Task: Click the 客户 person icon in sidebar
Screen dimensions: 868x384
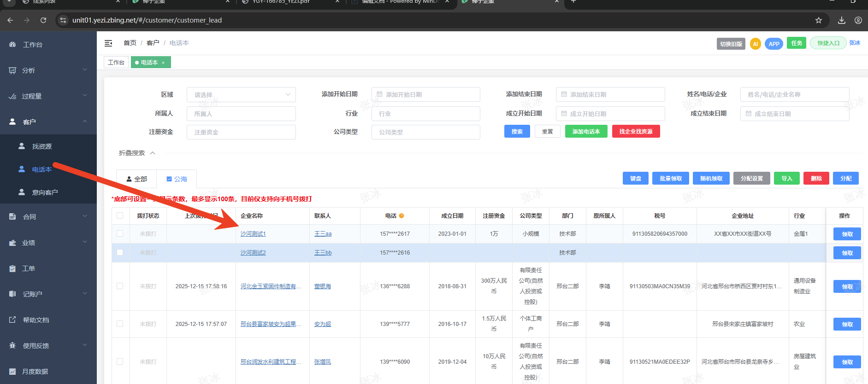Action: click(12, 122)
